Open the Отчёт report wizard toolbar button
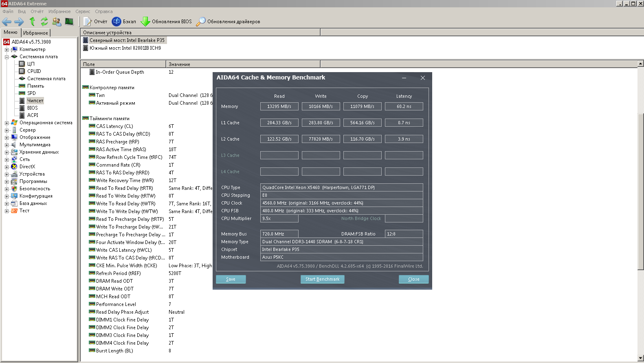 pos(95,22)
